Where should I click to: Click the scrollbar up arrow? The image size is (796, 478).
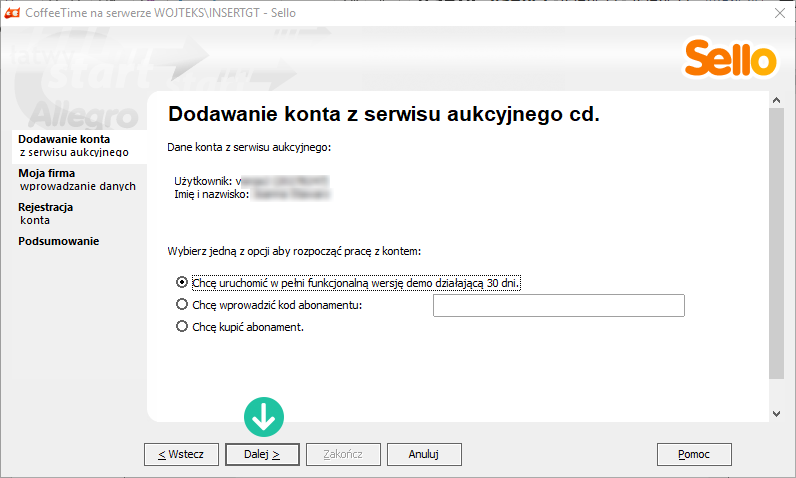click(776, 100)
